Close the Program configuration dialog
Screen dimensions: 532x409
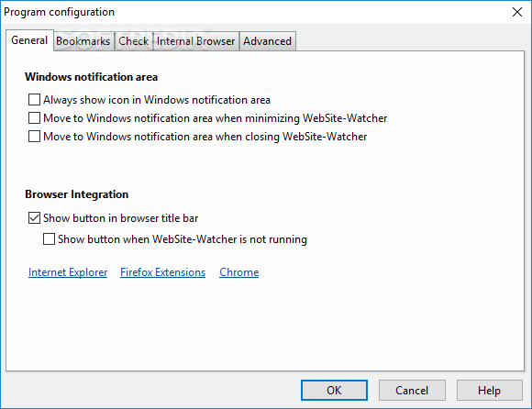point(517,12)
